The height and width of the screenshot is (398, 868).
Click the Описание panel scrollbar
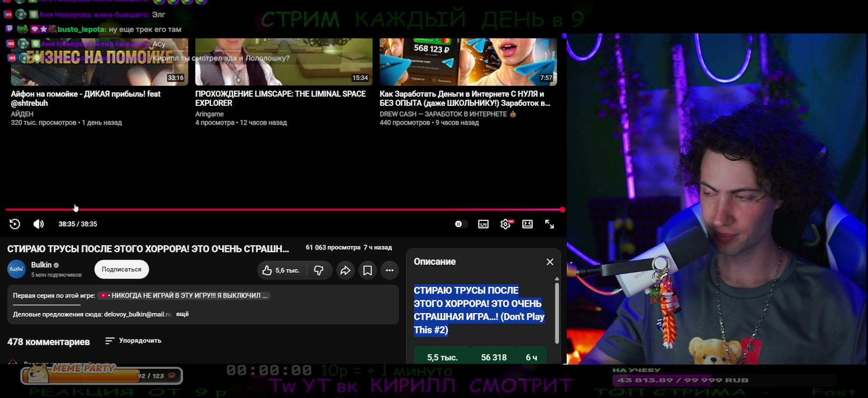click(x=557, y=313)
